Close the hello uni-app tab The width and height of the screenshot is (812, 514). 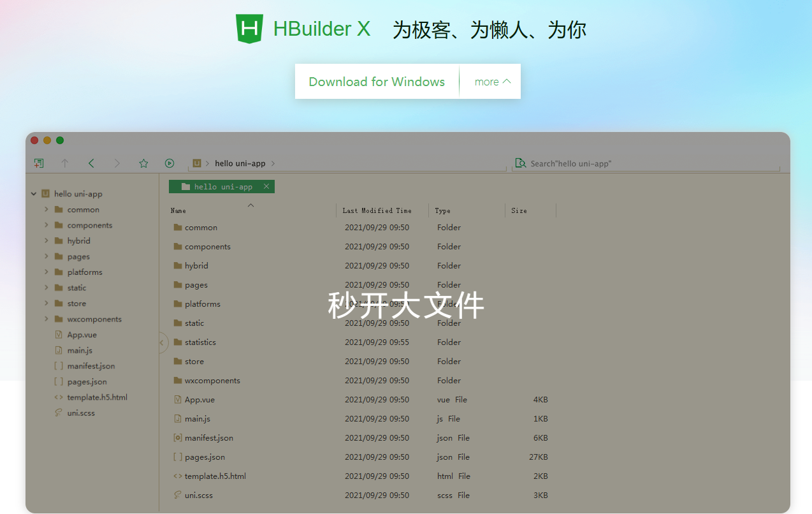click(266, 187)
